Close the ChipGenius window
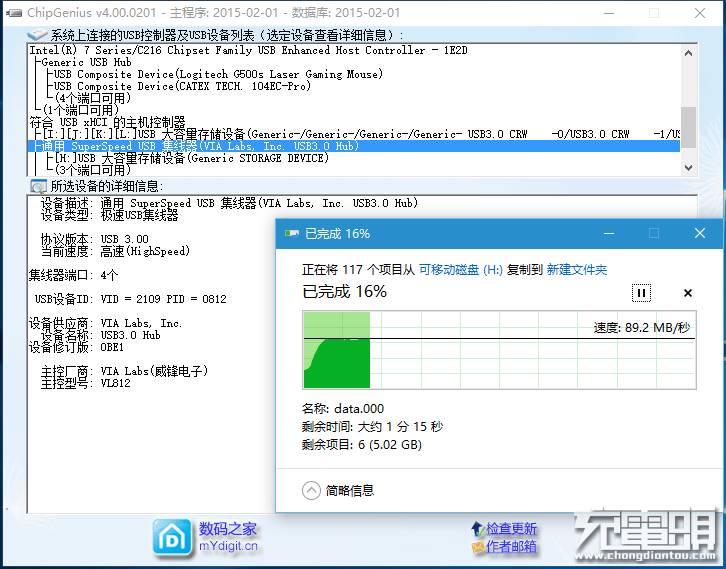Viewport: 726px width, 569px height. coord(700,13)
